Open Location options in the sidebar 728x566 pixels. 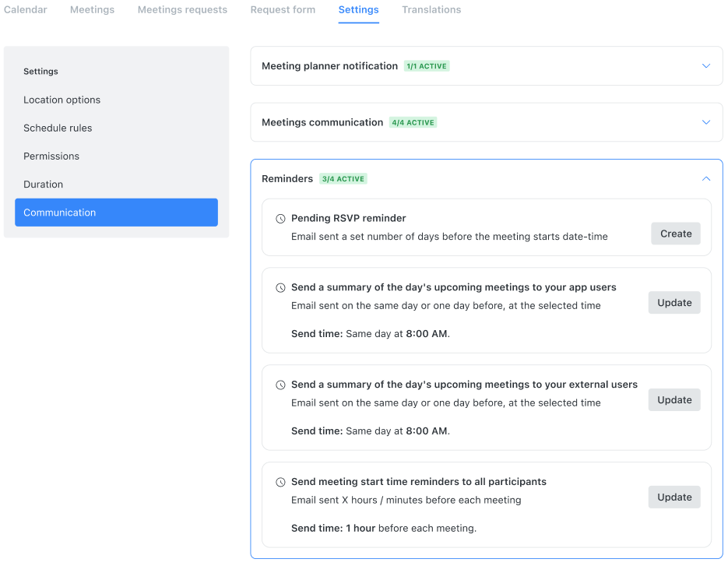116,100
